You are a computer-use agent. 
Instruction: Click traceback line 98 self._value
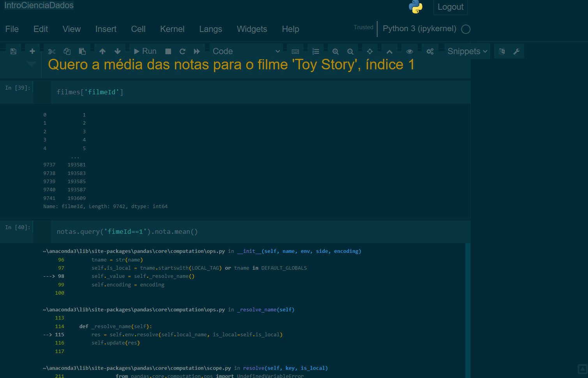click(119, 276)
